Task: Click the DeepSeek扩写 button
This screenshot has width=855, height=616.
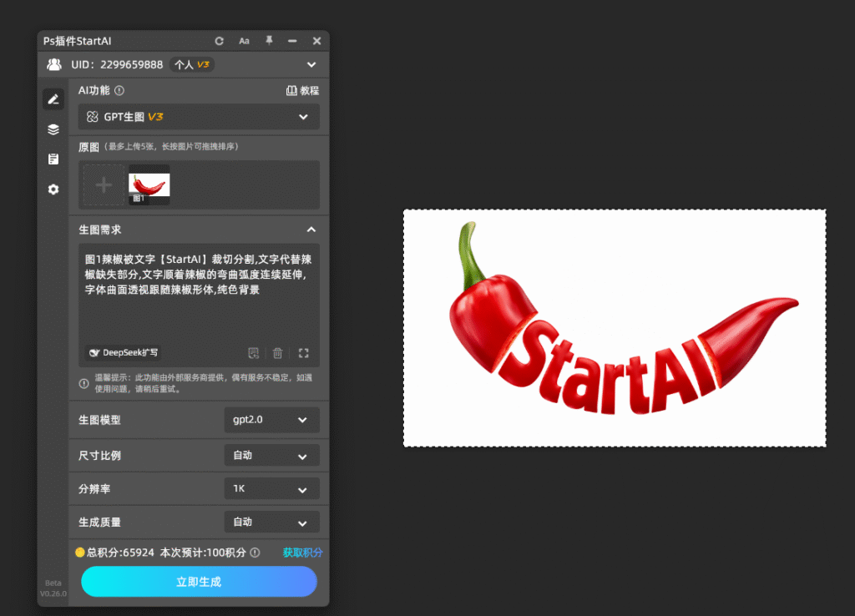Action: click(124, 353)
